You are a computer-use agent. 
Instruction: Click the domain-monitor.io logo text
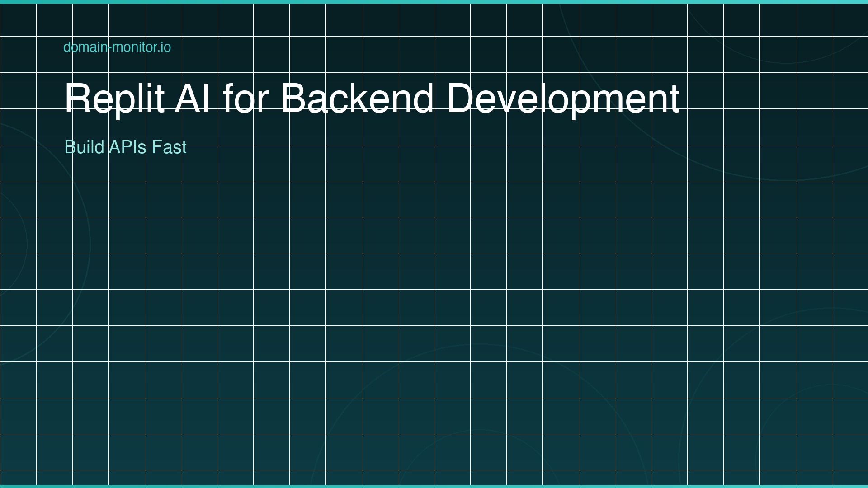117,47
